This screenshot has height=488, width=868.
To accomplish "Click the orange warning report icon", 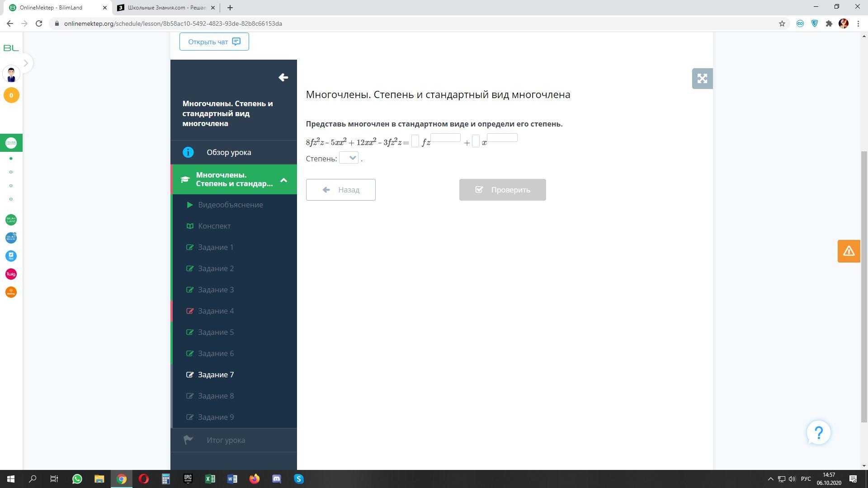I will pyautogui.click(x=849, y=251).
